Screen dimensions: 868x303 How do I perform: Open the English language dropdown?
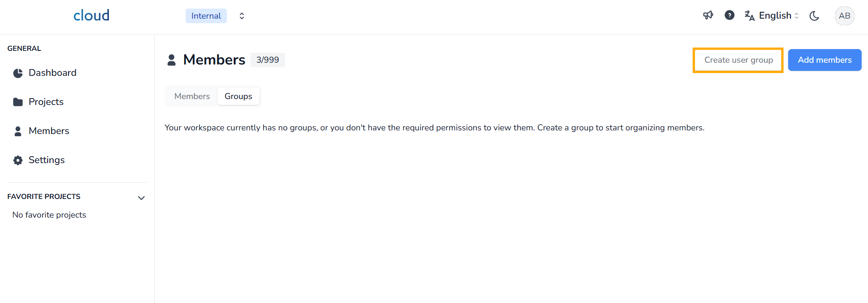pos(779,16)
